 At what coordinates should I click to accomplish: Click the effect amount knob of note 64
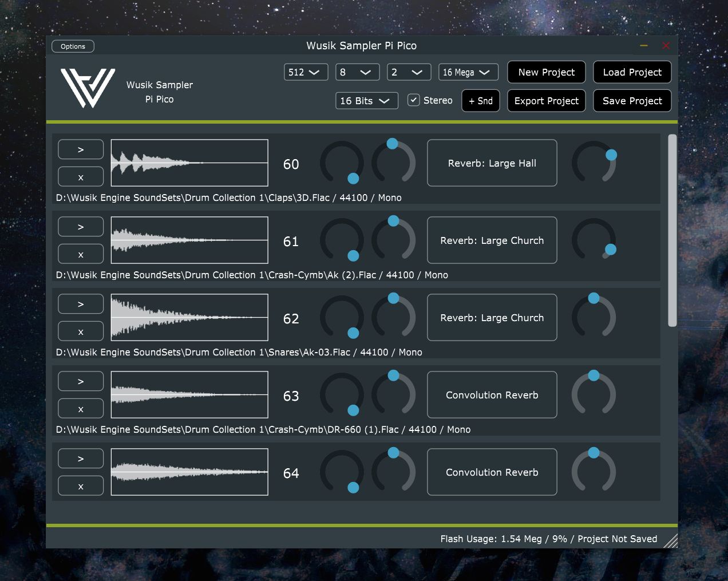[594, 471]
